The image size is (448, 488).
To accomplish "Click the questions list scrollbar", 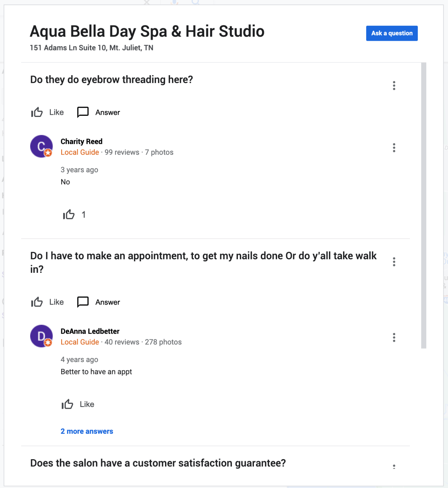I will (424, 206).
